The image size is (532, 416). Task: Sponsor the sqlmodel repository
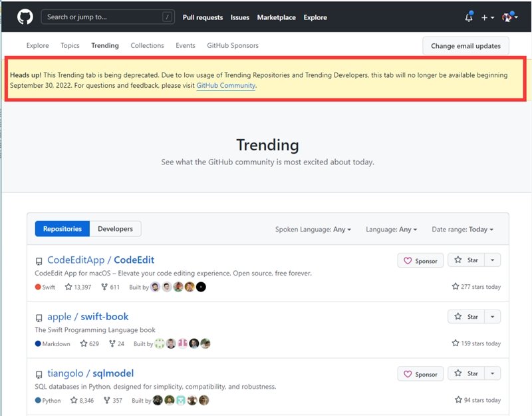click(420, 374)
